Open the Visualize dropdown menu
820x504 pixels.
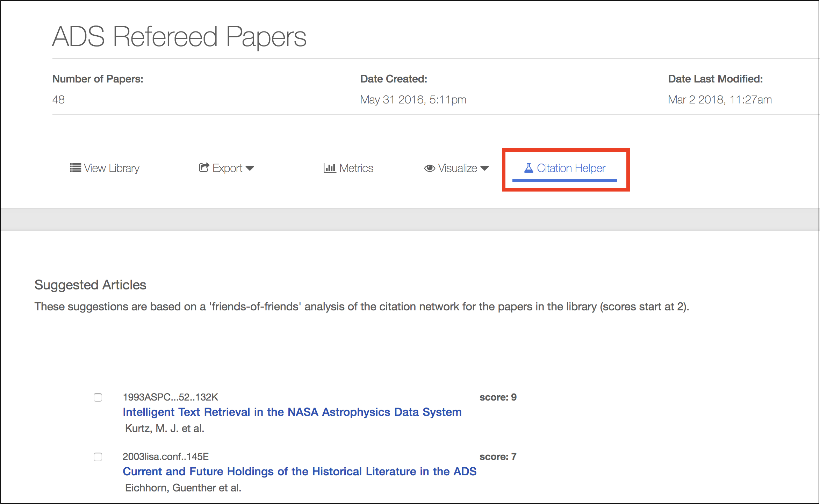(485, 168)
